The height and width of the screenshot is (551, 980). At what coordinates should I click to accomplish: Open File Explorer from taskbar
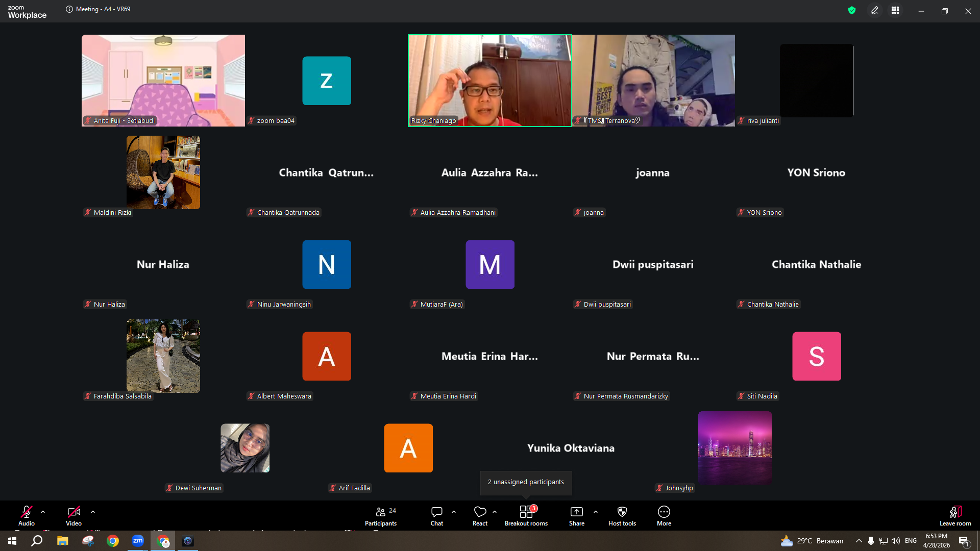pyautogui.click(x=62, y=541)
